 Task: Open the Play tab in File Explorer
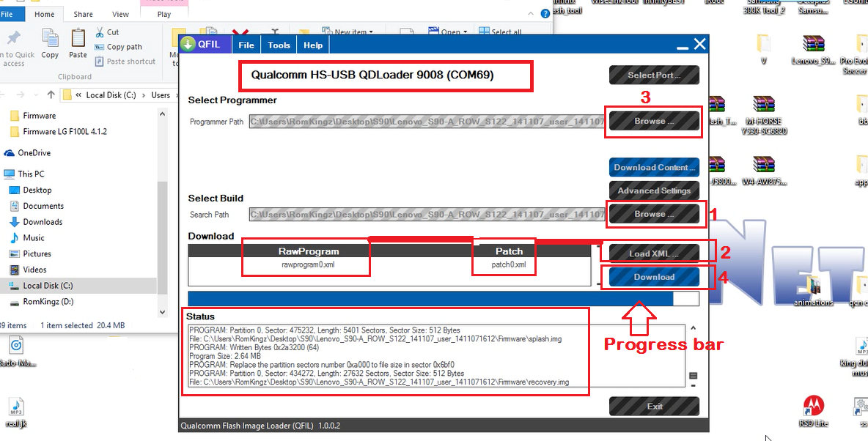(x=164, y=15)
